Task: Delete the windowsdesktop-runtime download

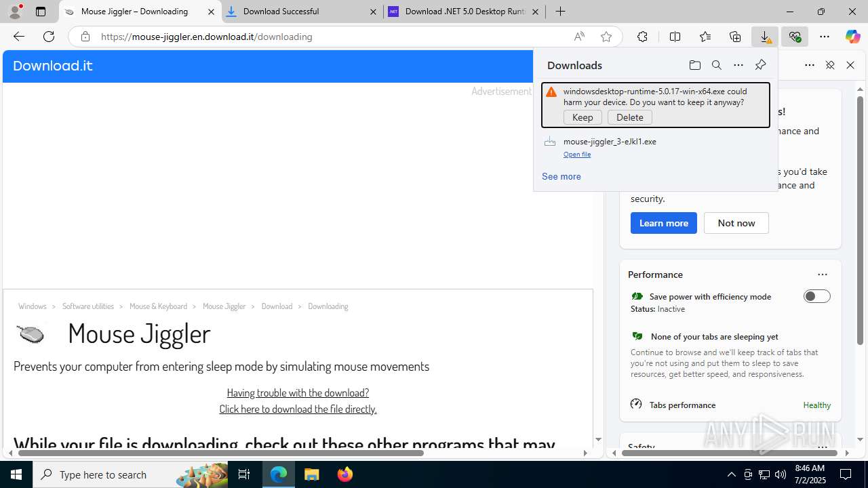Action: coord(630,117)
